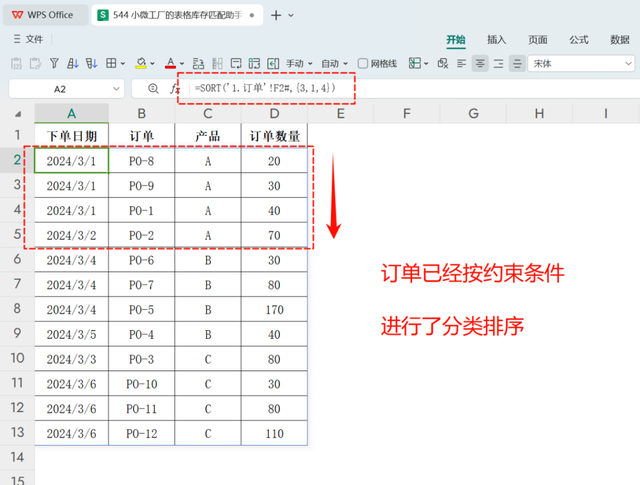Click the insert column arrow icon
640x485 pixels.
(273, 63)
